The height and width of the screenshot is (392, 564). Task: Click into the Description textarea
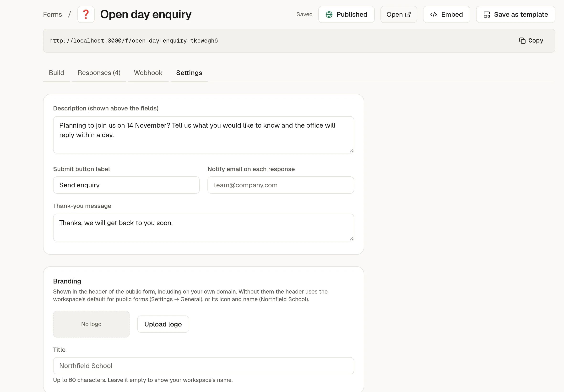click(203, 135)
